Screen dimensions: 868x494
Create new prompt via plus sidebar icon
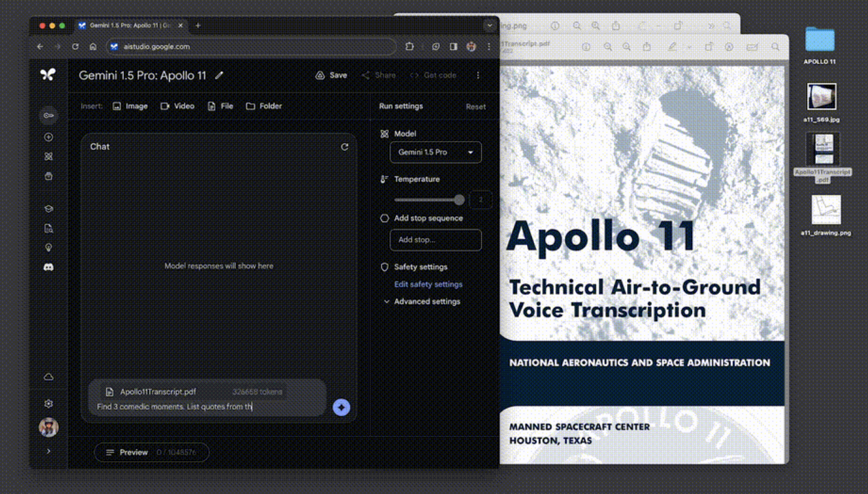(49, 137)
